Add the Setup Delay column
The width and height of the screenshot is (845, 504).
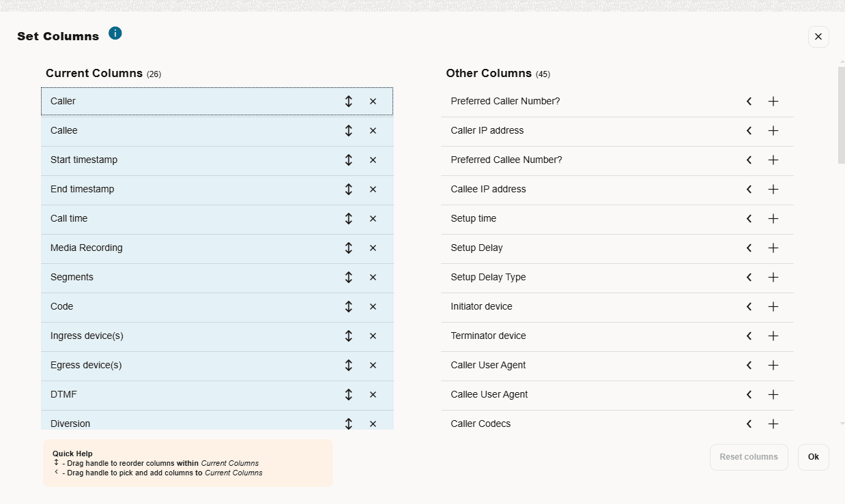[x=773, y=248]
